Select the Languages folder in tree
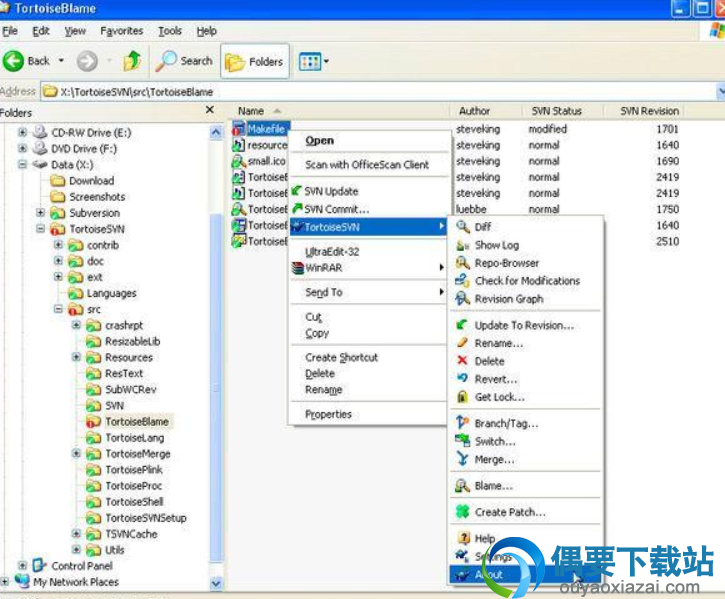This screenshot has height=599, width=725. (x=111, y=293)
